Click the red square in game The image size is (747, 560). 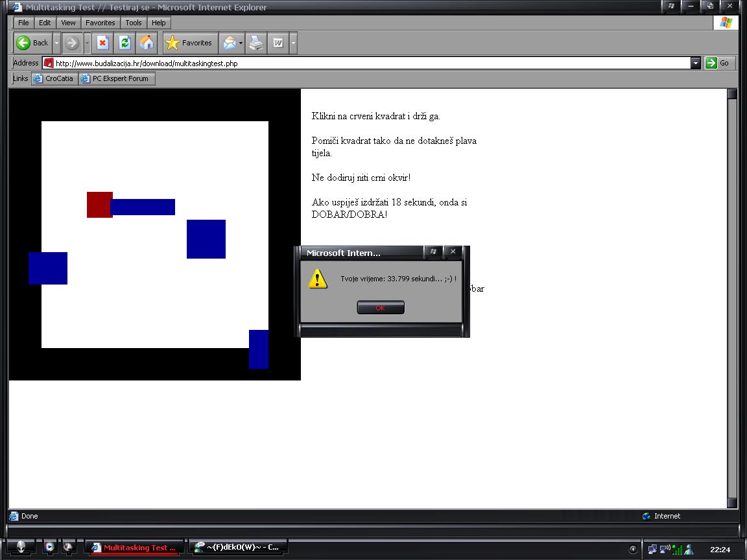(99, 204)
